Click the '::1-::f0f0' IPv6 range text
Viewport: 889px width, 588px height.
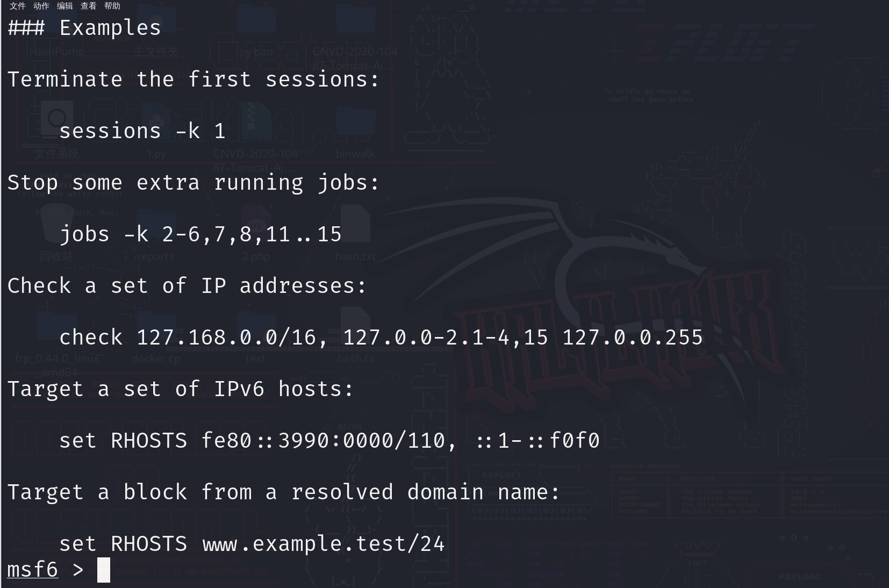pos(537,441)
